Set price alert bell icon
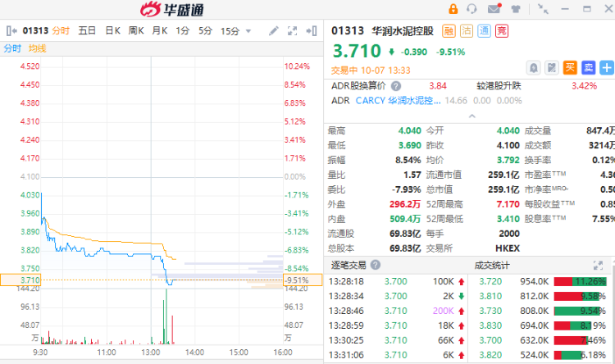This screenshot has width=615, height=364. pos(534,68)
